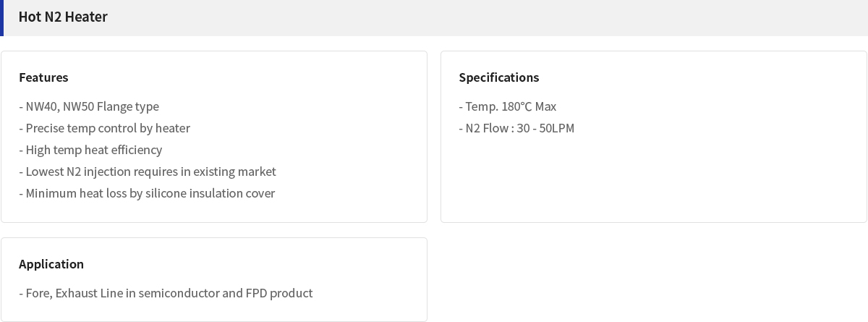This screenshot has width=868, height=322.
Task: Click the Fore, Exhaust Line application text
Action: (166, 293)
